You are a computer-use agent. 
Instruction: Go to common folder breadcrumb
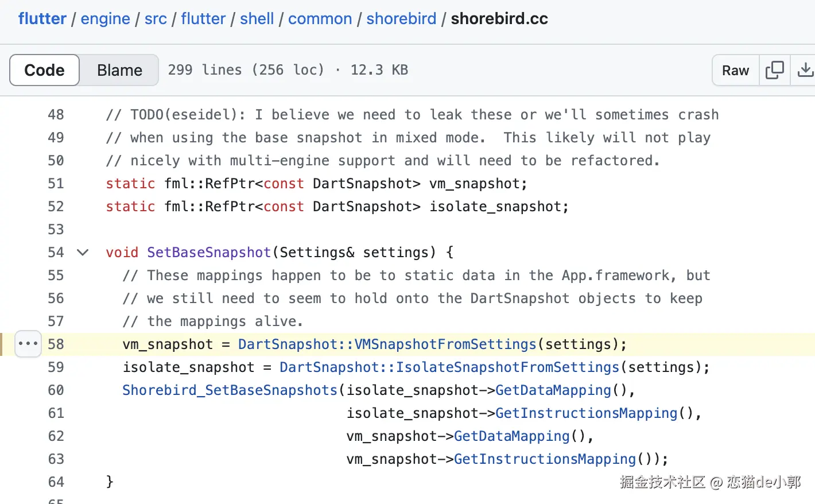click(320, 18)
